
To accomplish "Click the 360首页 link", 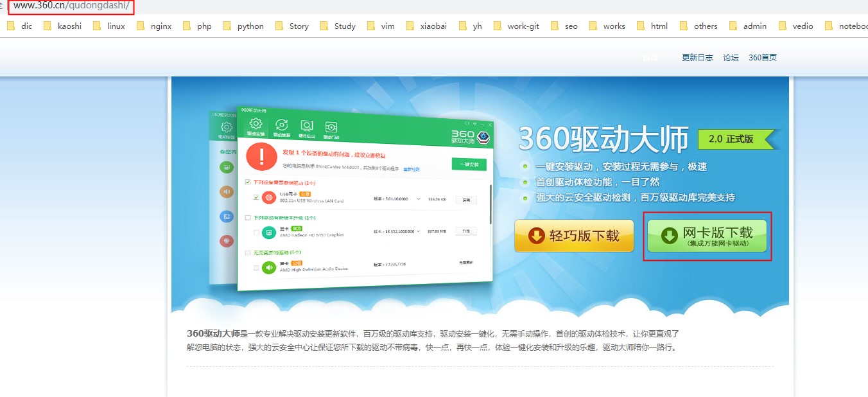I will tap(763, 58).
